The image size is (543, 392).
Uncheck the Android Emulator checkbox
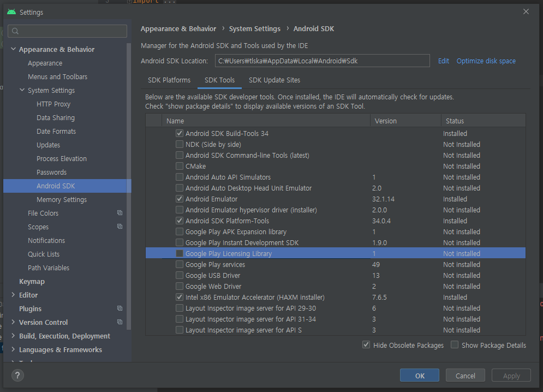pyautogui.click(x=180, y=199)
